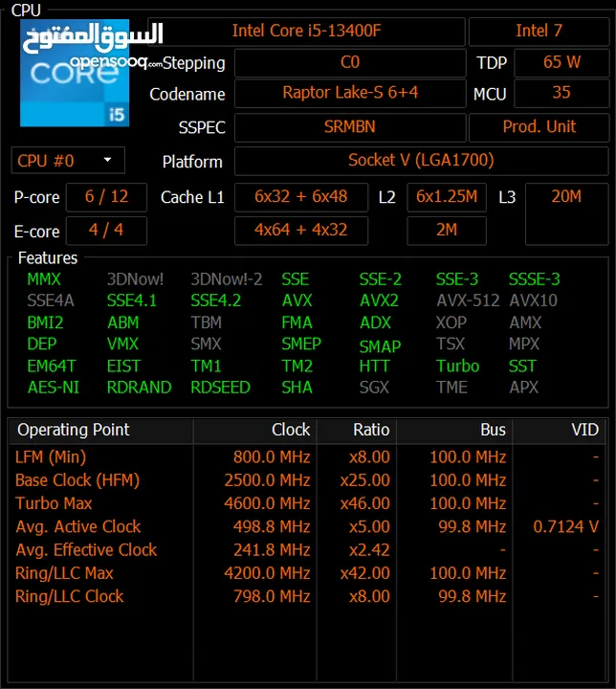Click the SSSE-3 feature label
This screenshot has width=616, height=689.
(x=535, y=279)
